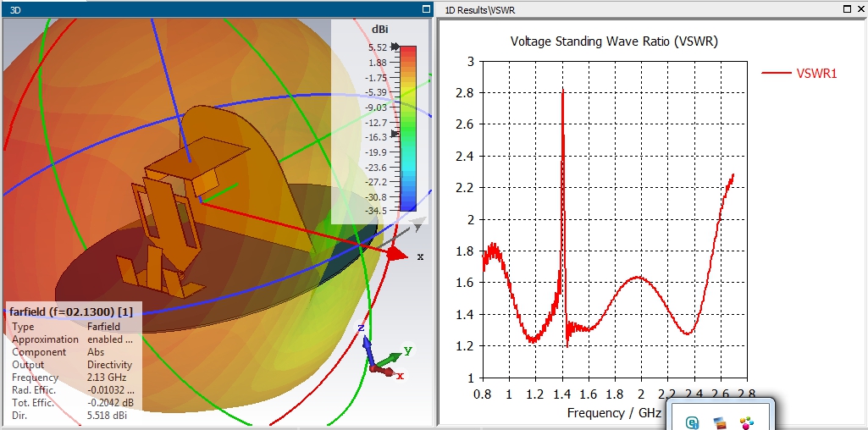Maximize the 3D view window
The width and height of the screenshot is (868, 430).
coord(425,8)
